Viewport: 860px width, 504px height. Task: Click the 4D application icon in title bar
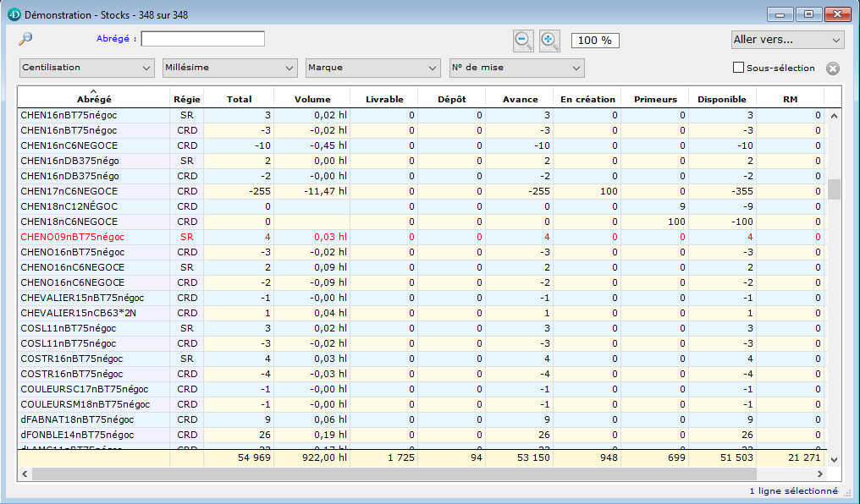pos(14,14)
